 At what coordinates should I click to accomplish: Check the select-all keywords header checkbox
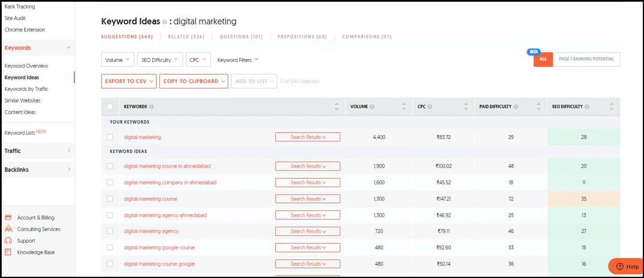point(110,107)
